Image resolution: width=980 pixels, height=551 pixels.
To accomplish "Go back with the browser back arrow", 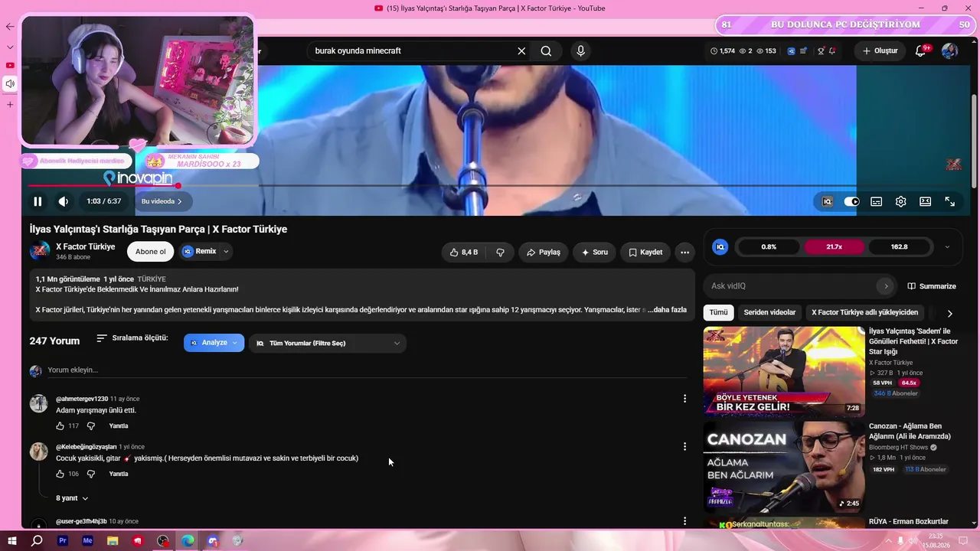I will (10, 27).
